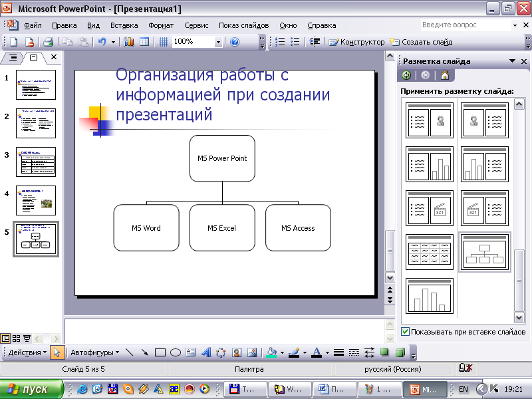532x399 pixels.
Task: Open the Формат menu
Action: [161, 25]
